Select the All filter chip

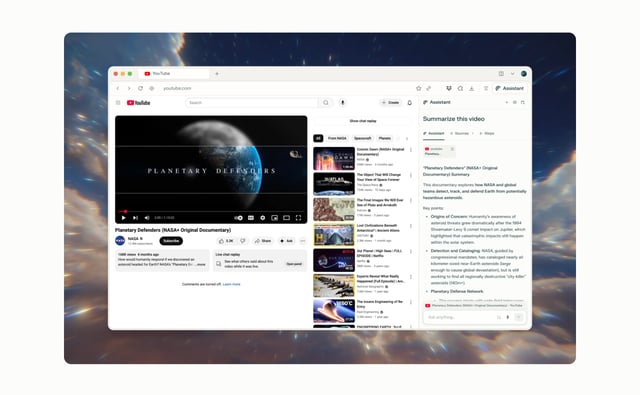(x=318, y=138)
